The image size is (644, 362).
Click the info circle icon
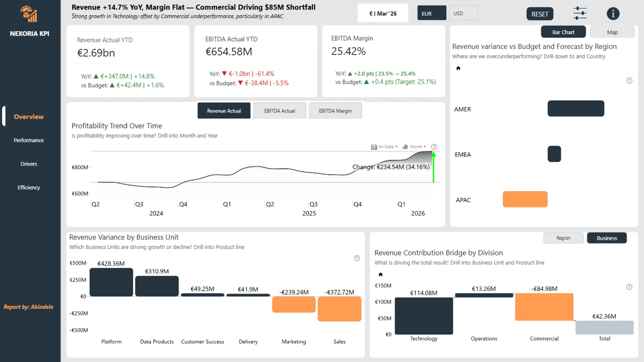(613, 14)
